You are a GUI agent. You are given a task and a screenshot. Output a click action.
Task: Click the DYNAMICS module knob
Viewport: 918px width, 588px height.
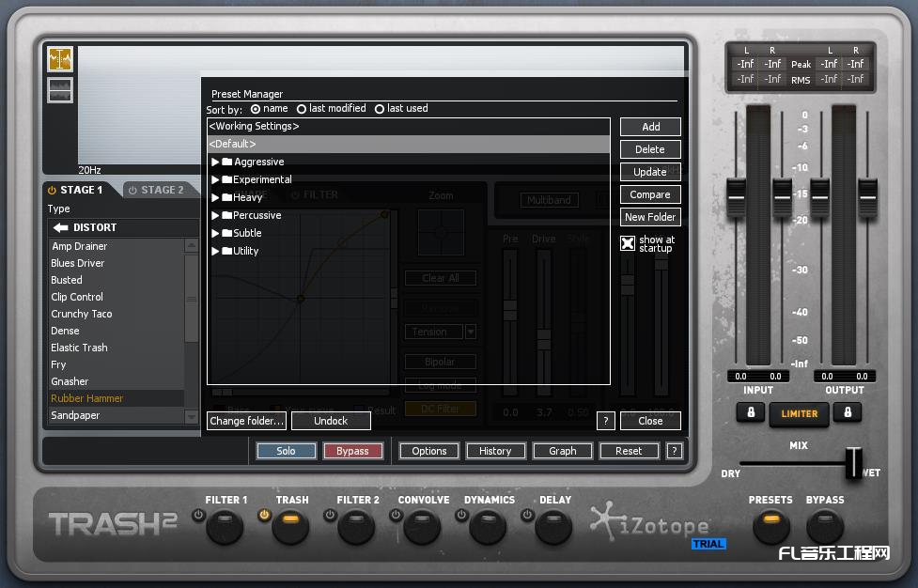[486, 529]
